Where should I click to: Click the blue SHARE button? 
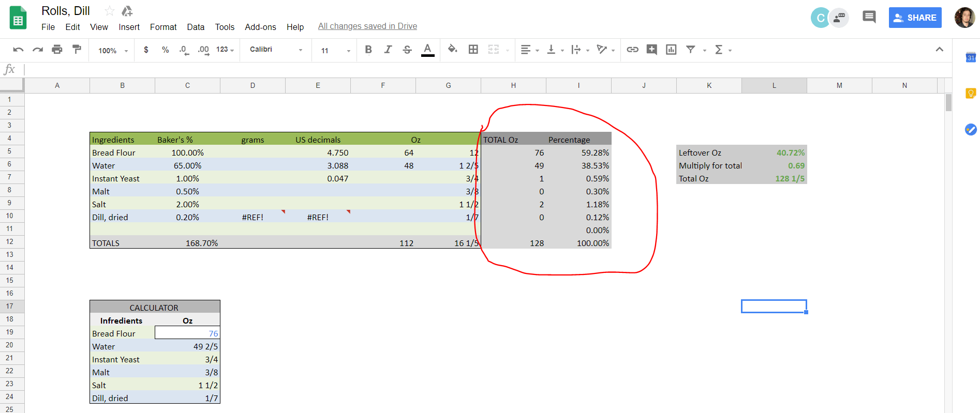click(915, 18)
